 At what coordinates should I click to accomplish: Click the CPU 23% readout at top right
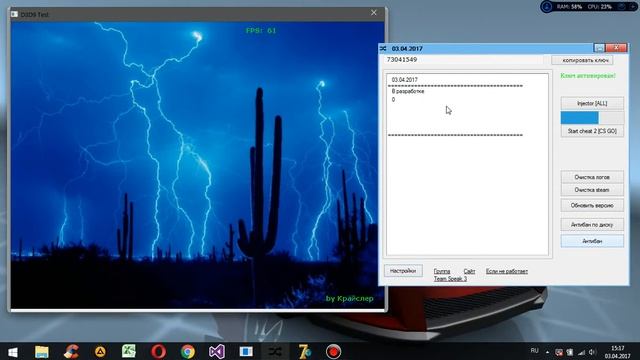[x=600, y=7]
